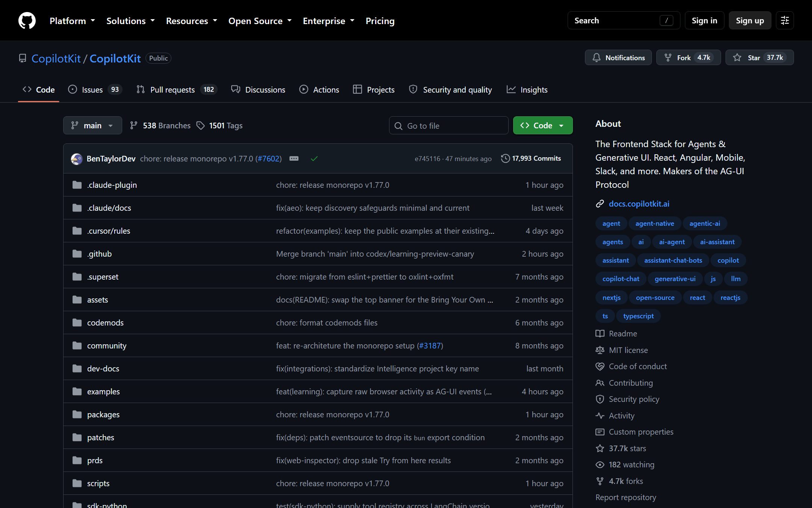Click the folder icon for .claude-plugin
Viewport: 812px width, 508px height.
click(77, 185)
